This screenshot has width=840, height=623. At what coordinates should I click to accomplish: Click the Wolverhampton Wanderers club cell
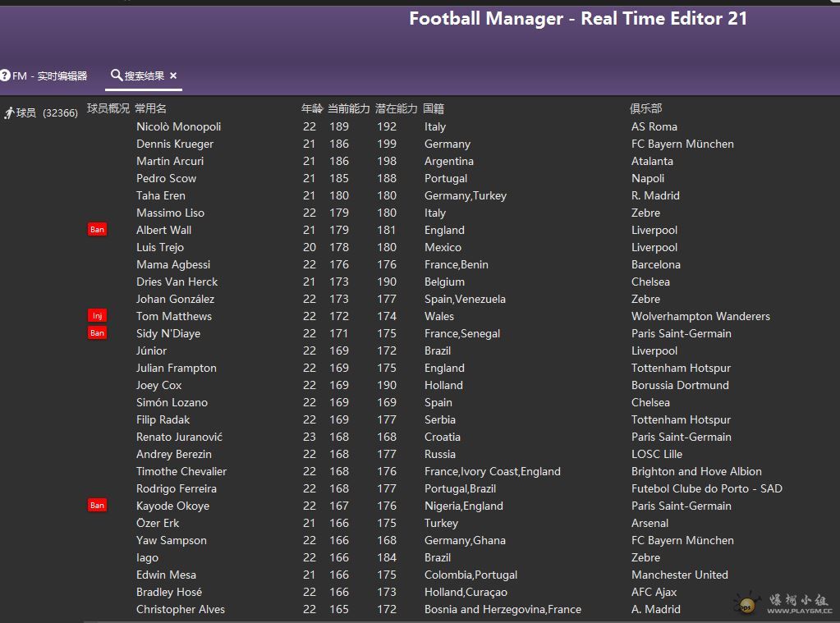(700, 316)
